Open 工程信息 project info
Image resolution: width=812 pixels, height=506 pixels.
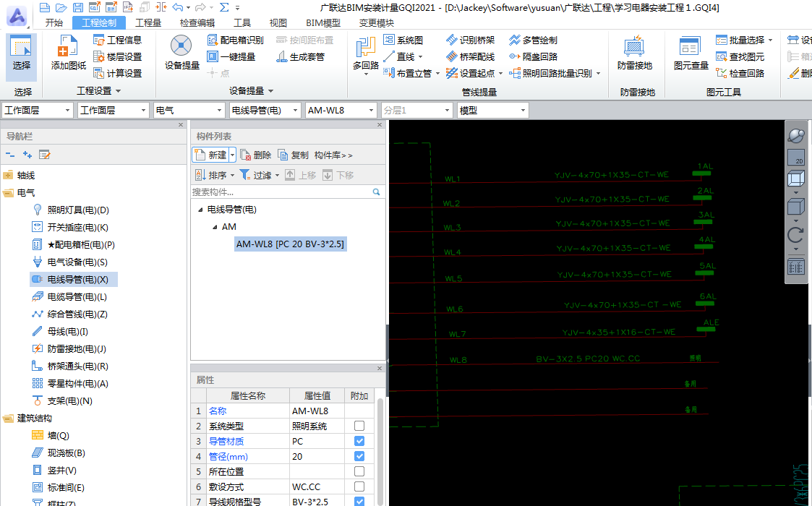(118, 40)
